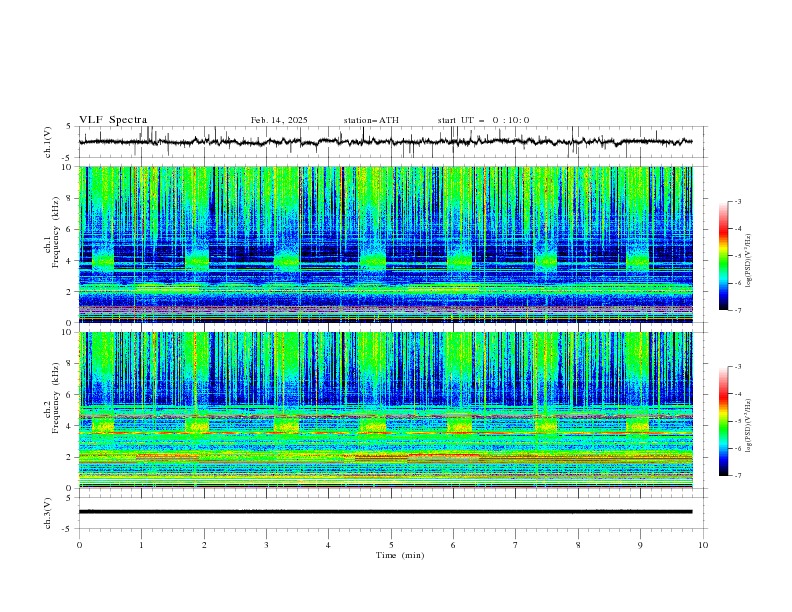This screenshot has width=792, height=612.
Task: Click the ch.1 voltage waveform trace
Action: coord(385,142)
